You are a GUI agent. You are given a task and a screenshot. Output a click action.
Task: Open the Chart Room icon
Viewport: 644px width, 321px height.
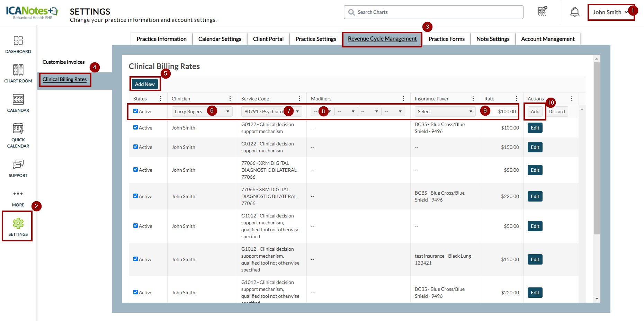click(18, 70)
